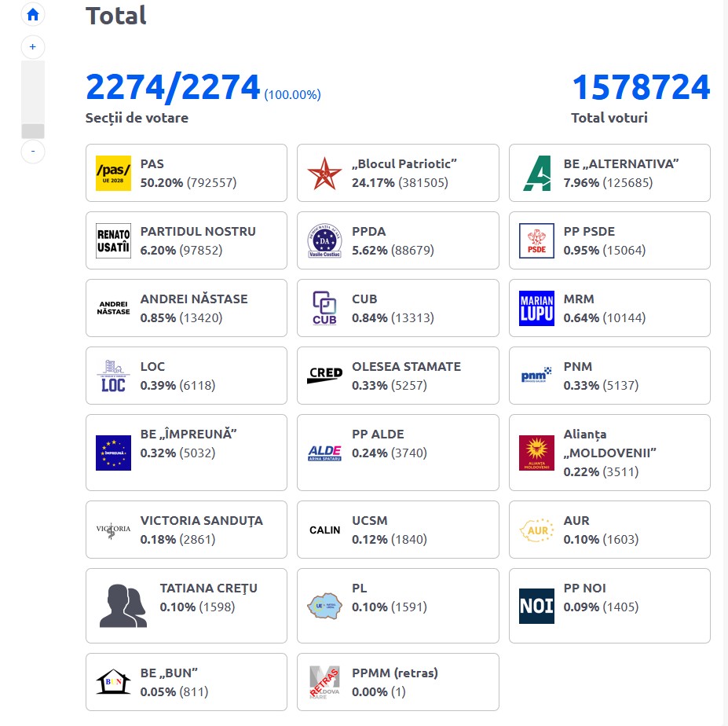Click the Blocul Patriotic result 24.17%
This screenshot has height=726, width=728.
[x=401, y=182]
